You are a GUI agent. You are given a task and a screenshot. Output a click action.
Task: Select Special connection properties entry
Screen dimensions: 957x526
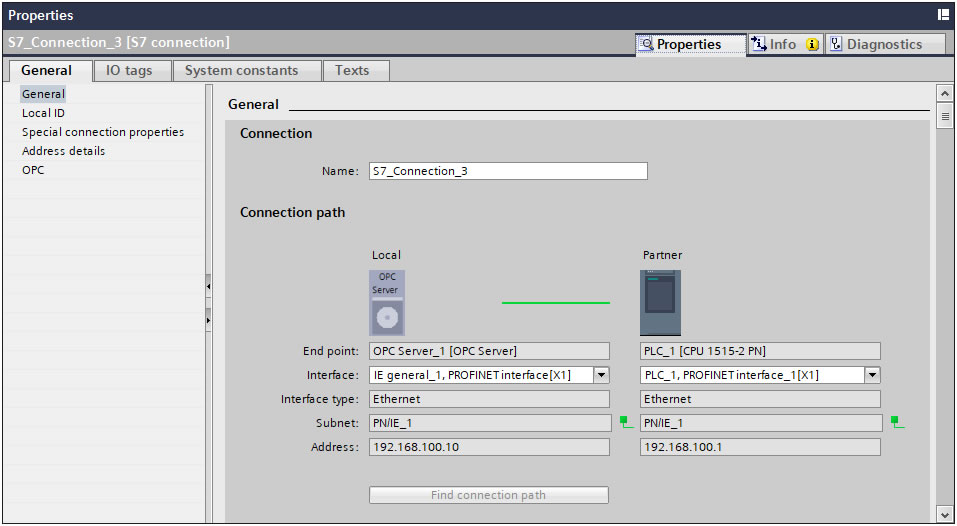(103, 132)
